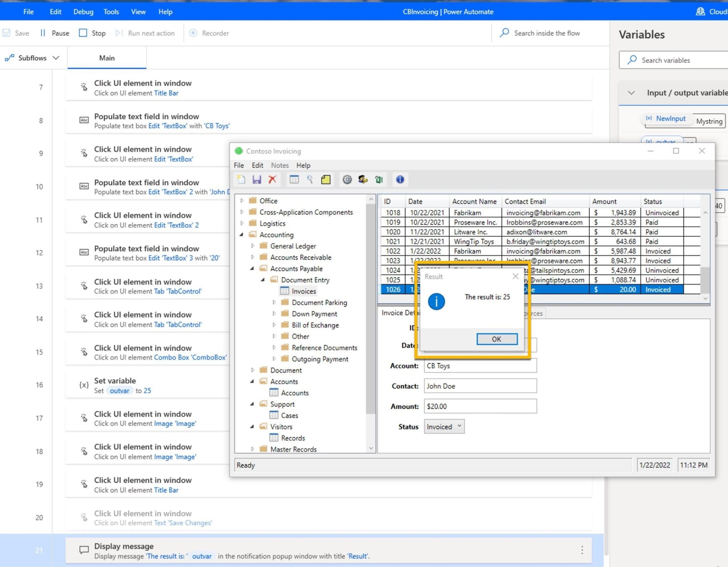Click the Run next action button

[x=145, y=33]
